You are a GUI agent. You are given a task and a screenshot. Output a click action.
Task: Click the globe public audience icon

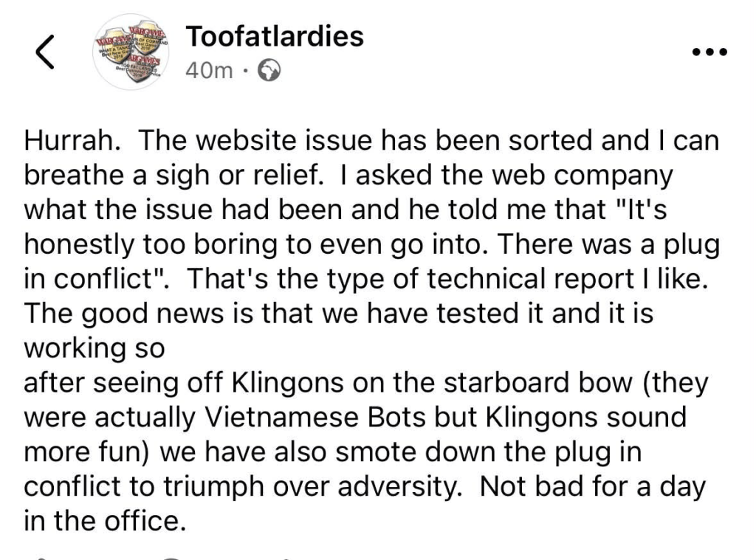coord(269,71)
